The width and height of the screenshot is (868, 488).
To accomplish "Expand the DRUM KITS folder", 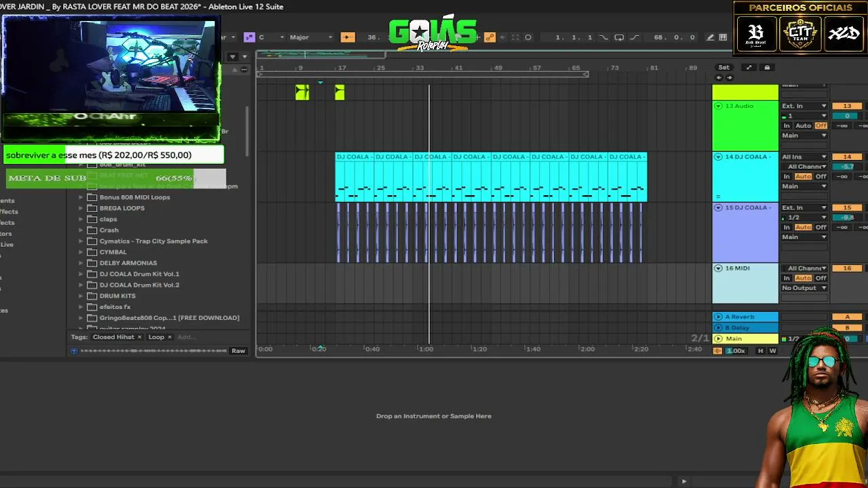I will coord(81,296).
